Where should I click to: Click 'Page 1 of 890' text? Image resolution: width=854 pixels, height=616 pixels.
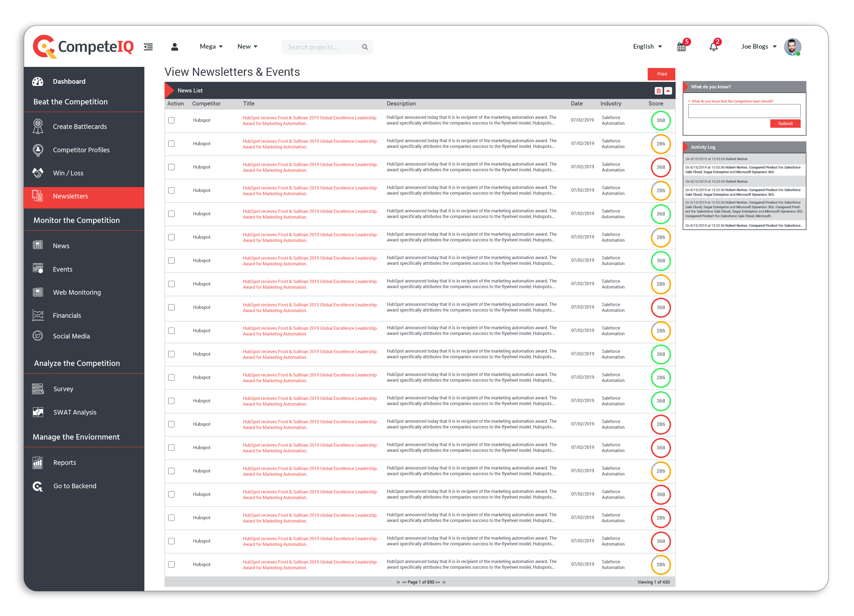pos(421,582)
